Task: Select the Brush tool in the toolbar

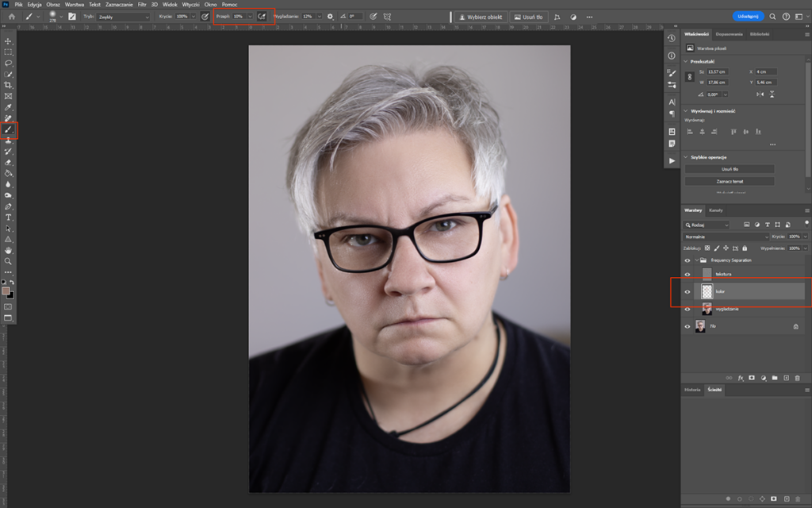Action: click(9, 129)
